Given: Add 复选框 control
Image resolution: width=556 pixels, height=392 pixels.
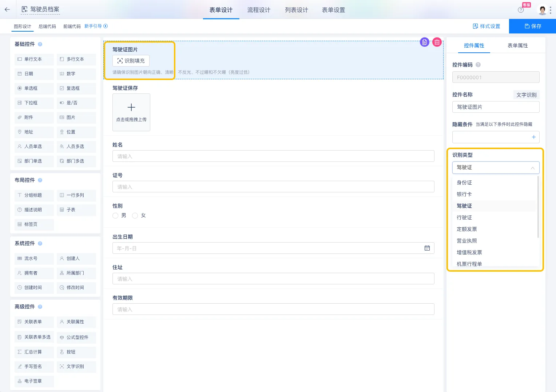Looking at the screenshot, I should point(76,88).
